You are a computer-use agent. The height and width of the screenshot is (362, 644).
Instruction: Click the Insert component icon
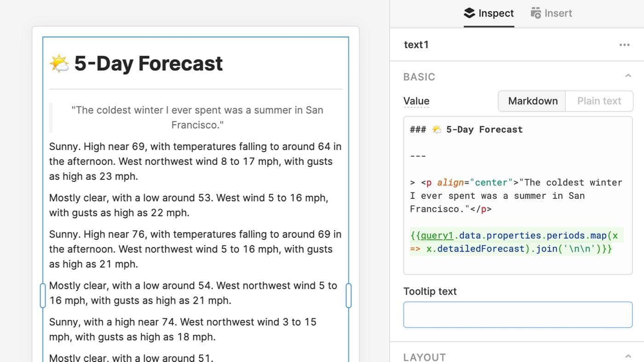click(x=535, y=13)
